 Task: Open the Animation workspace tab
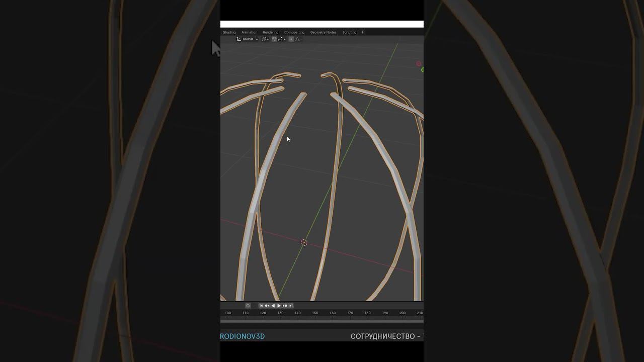[249, 32]
